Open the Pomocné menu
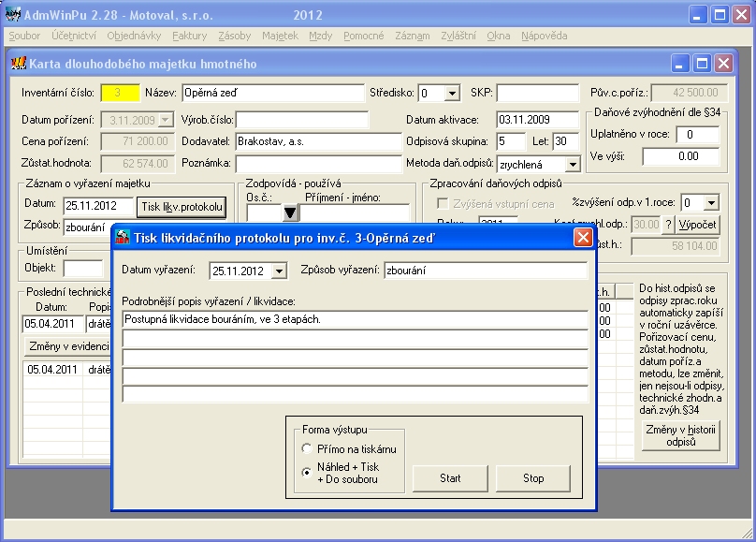756x542 pixels. point(364,36)
